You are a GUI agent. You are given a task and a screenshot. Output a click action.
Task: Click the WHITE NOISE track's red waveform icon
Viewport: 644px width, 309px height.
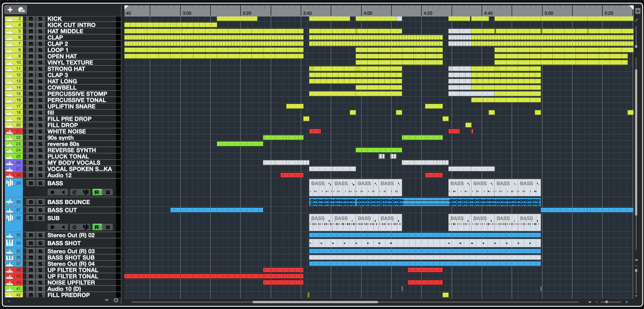tap(9, 131)
